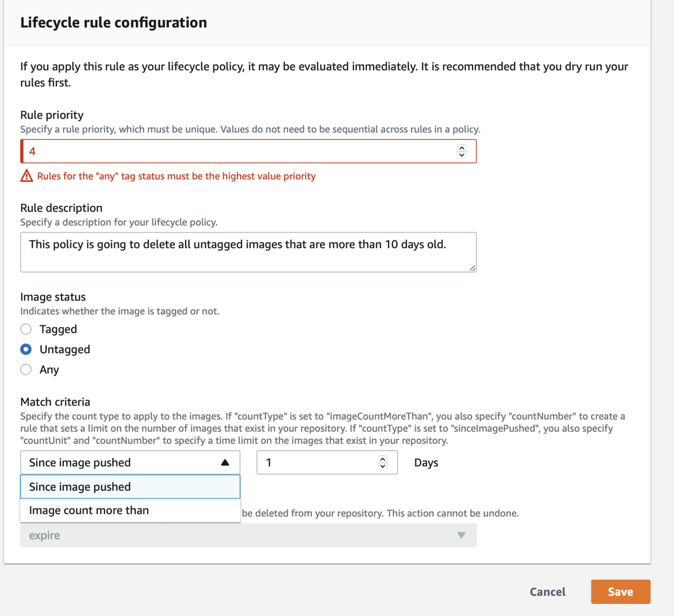Click the down arrow on Rule priority stepper

click(462, 155)
